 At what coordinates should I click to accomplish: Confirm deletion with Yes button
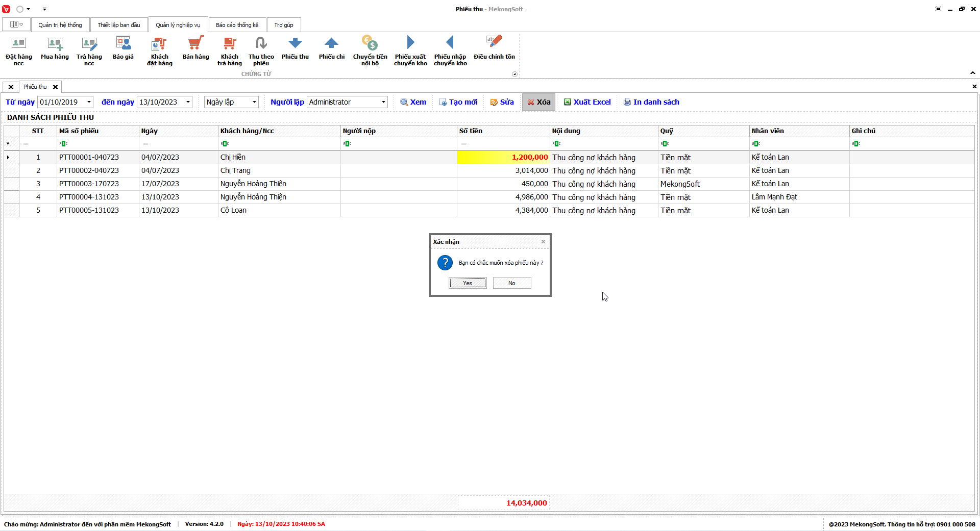468,283
